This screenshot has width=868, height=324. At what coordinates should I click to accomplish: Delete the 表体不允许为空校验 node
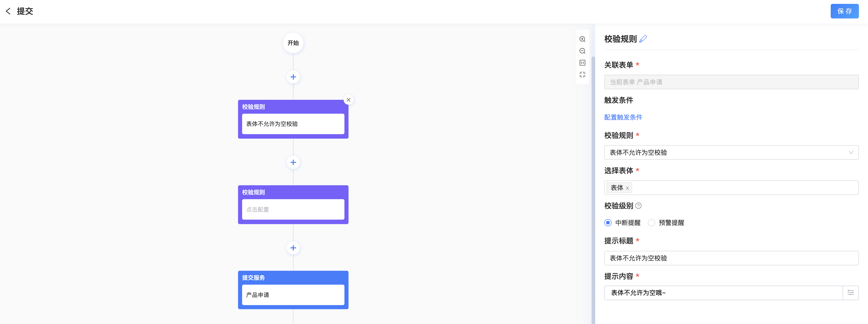349,100
